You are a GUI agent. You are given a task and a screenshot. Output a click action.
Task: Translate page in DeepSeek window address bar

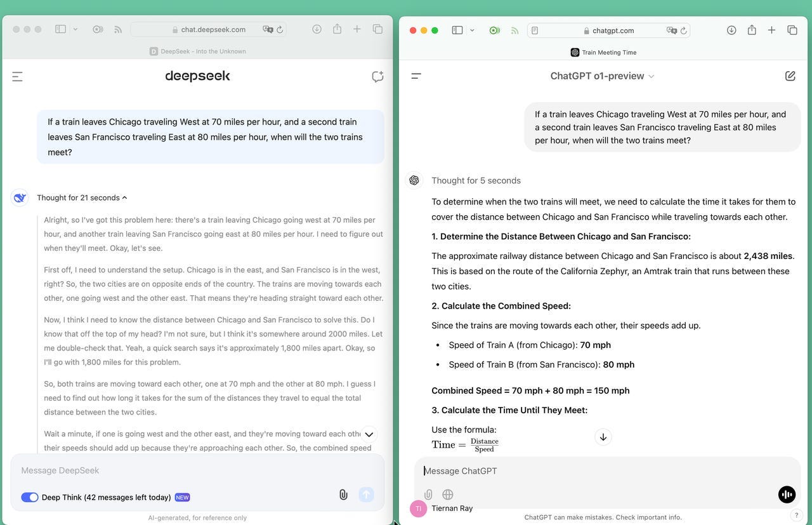click(x=268, y=29)
